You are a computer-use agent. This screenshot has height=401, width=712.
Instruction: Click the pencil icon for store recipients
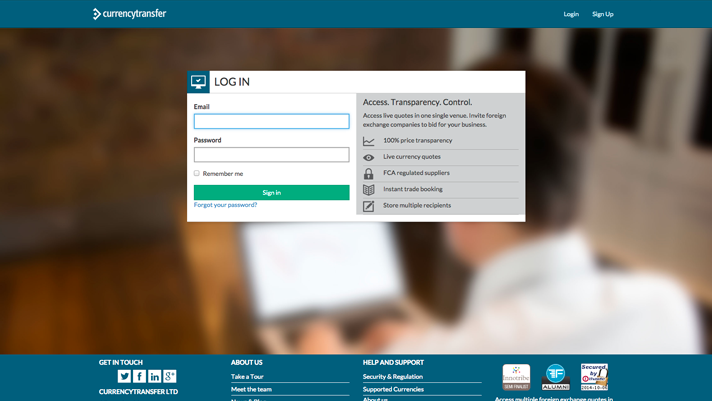click(368, 206)
